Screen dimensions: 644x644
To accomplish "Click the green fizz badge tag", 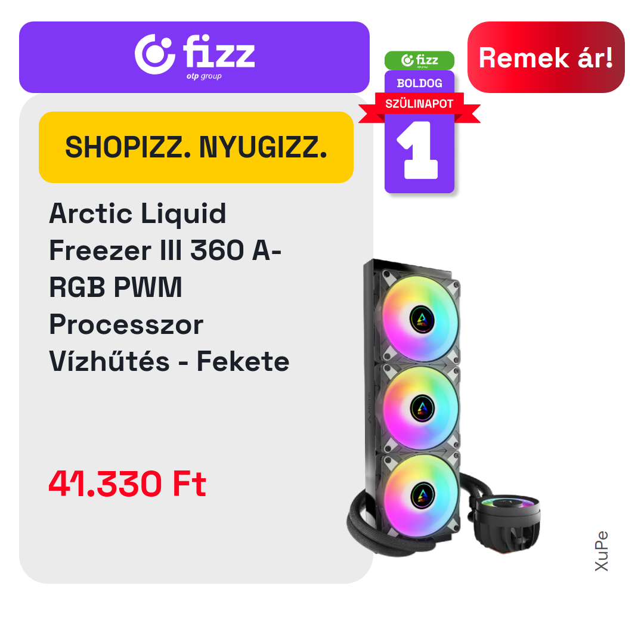I will coord(419,60).
